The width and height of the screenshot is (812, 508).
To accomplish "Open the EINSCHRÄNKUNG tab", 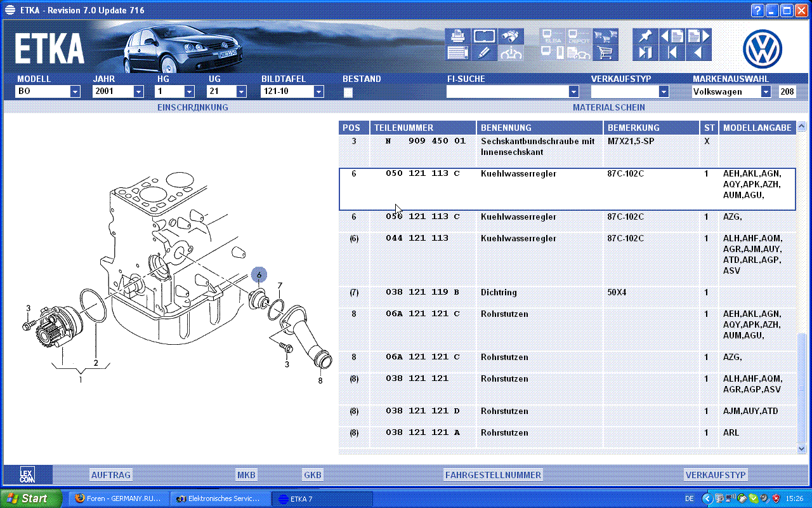I will pos(192,108).
